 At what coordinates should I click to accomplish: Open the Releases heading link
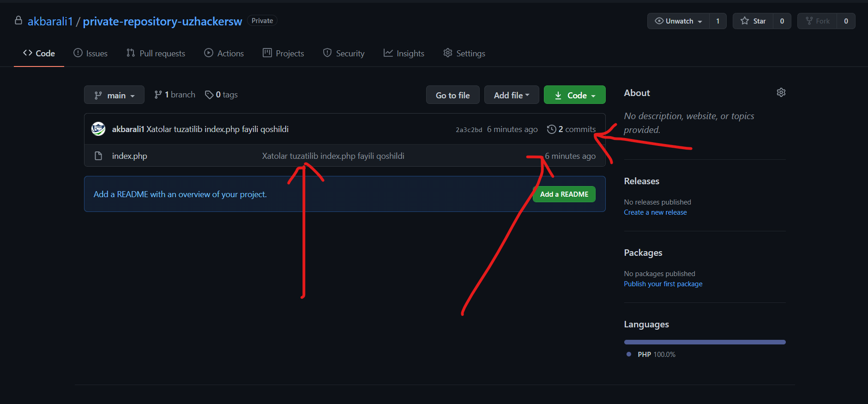coord(642,181)
